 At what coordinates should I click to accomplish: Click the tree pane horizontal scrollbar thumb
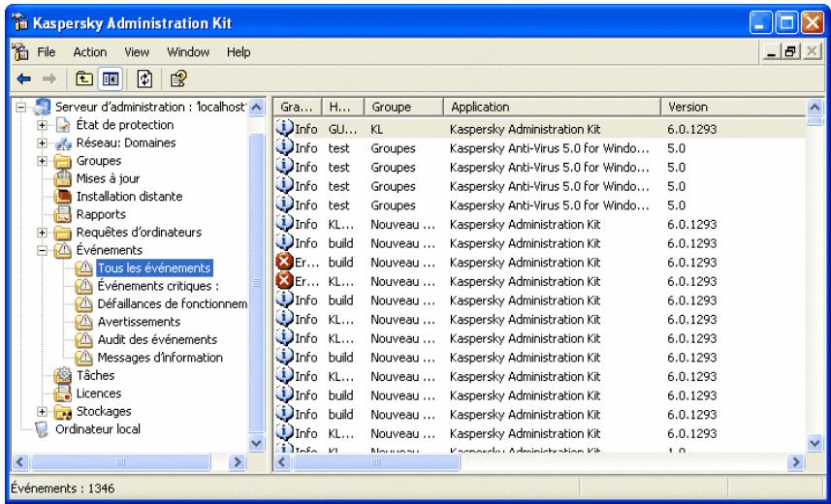click(x=120, y=462)
